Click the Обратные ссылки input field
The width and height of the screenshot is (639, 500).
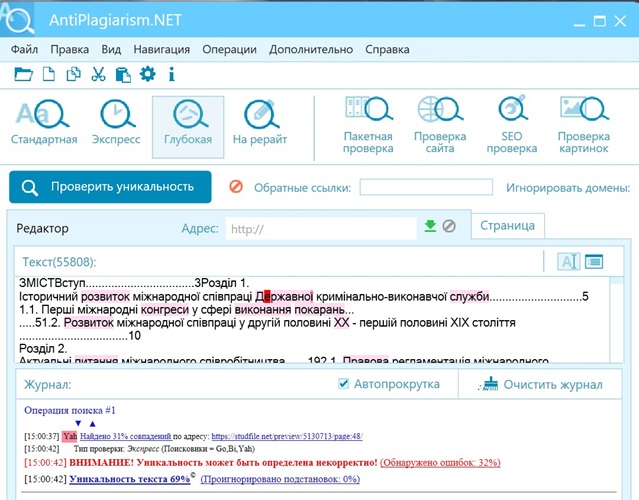click(426, 187)
